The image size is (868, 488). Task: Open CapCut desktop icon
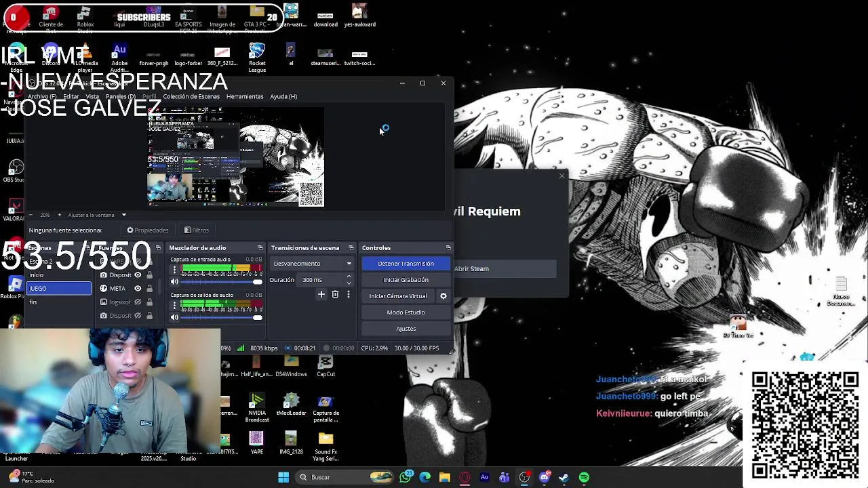[325, 366]
